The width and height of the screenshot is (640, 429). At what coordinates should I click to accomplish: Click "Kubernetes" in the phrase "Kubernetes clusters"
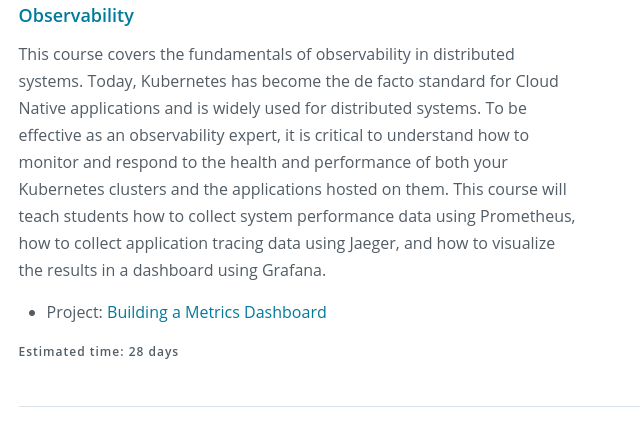coord(62,189)
